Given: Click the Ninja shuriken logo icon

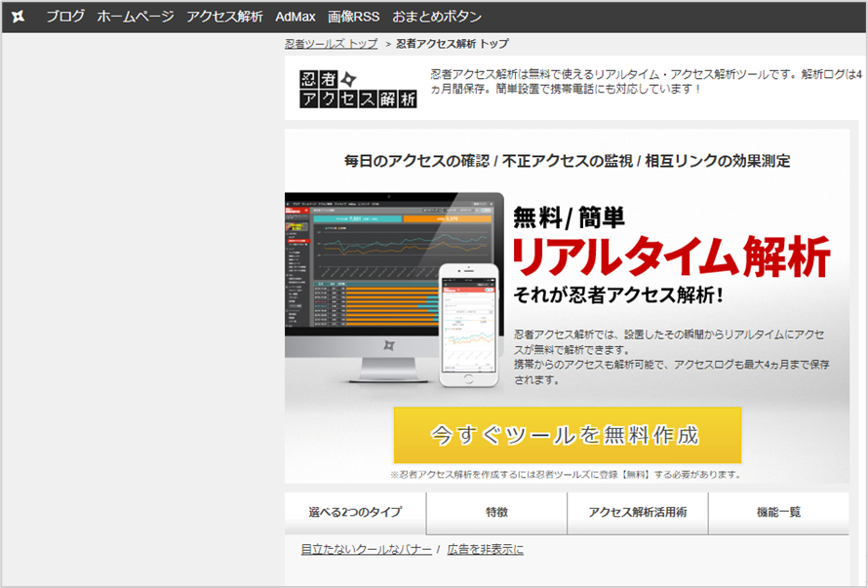Looking at the screenshot, I should pos(18,17).
